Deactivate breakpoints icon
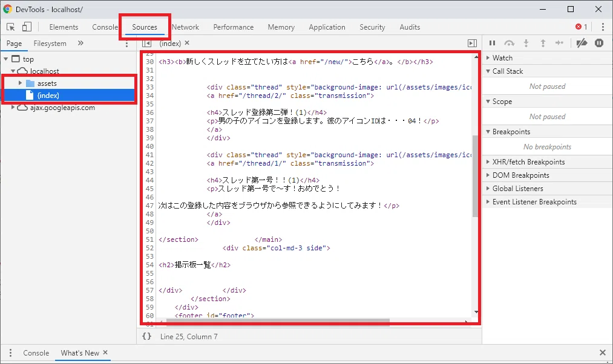 pos(582,43)
